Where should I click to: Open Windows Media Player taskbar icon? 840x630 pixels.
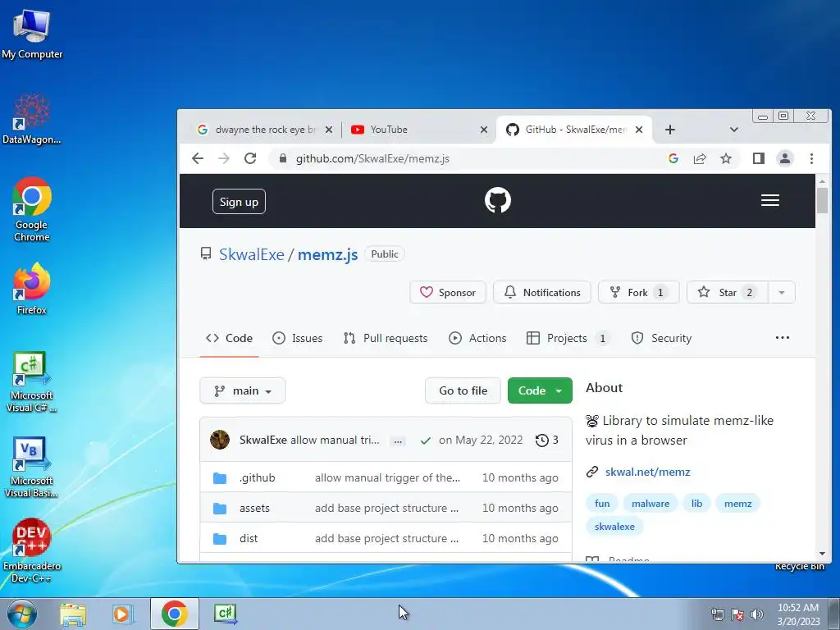[x=123, y=614]
